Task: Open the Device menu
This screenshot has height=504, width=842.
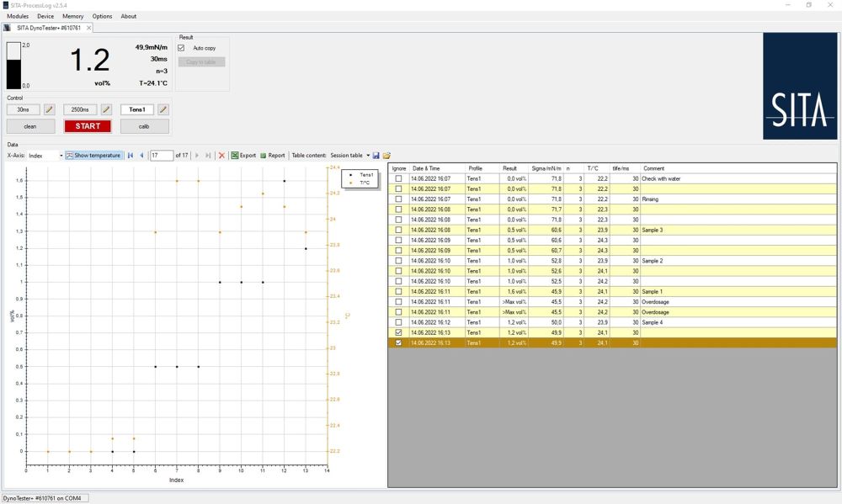Action: click(x=45, y=16)
